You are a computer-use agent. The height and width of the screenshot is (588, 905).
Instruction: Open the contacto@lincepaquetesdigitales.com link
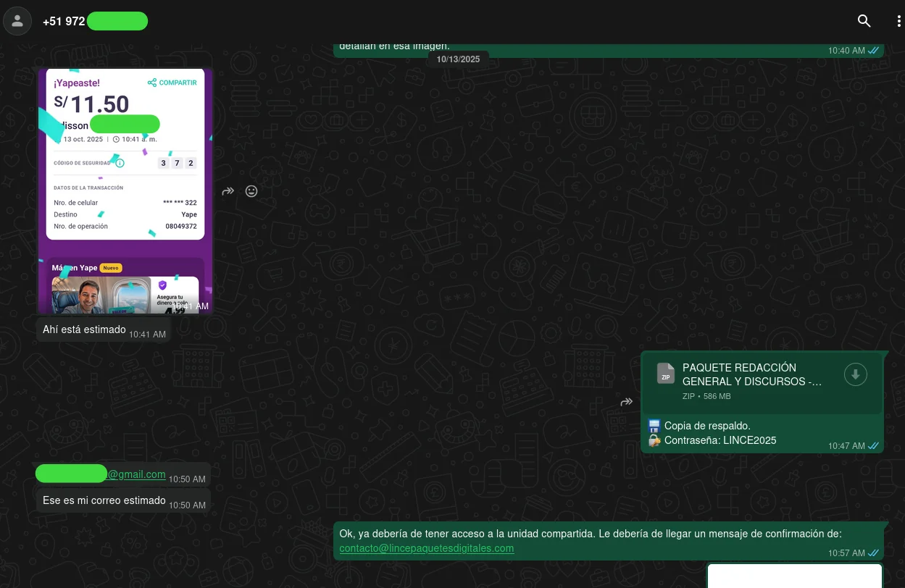click(426, 548)
